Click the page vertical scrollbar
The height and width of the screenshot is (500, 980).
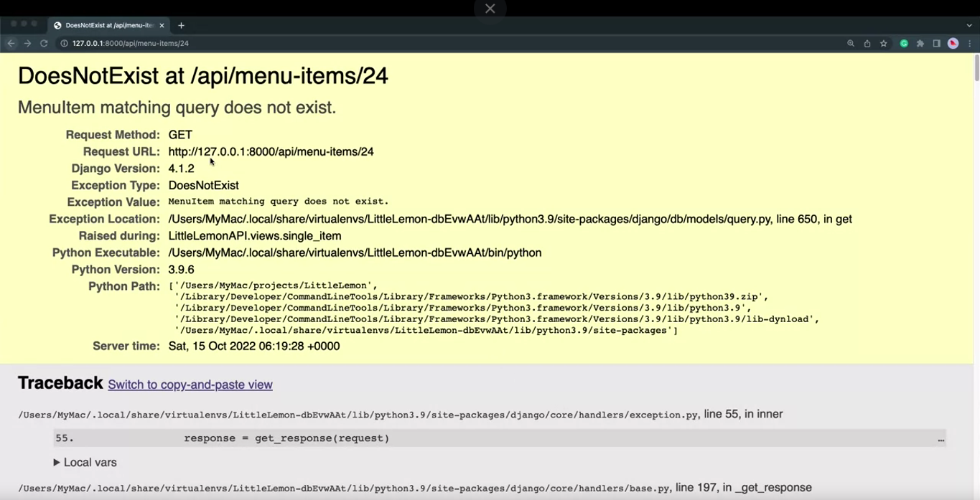(976, 68)
